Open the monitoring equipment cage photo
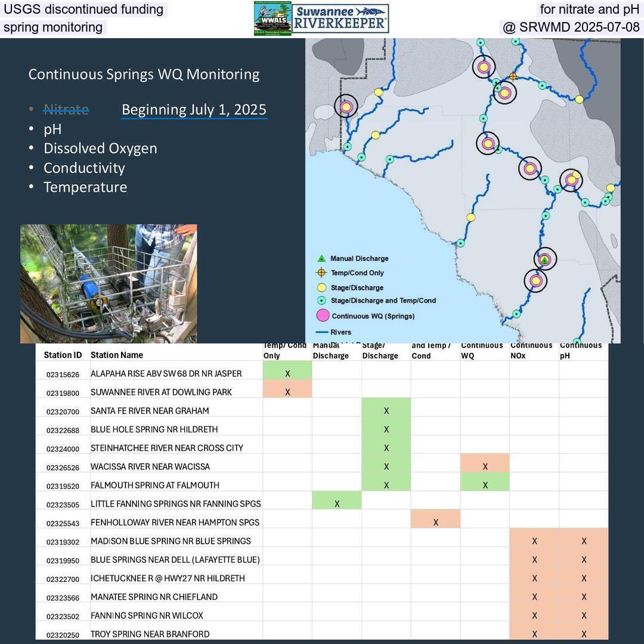The height and width of the screenshot is (644, 644). (109, 283)
